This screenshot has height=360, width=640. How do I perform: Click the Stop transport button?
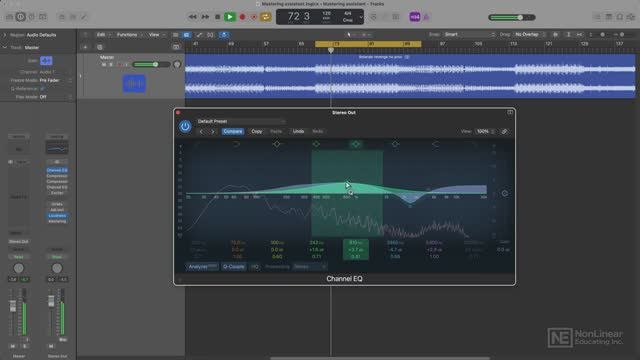[x=218, y=17]
